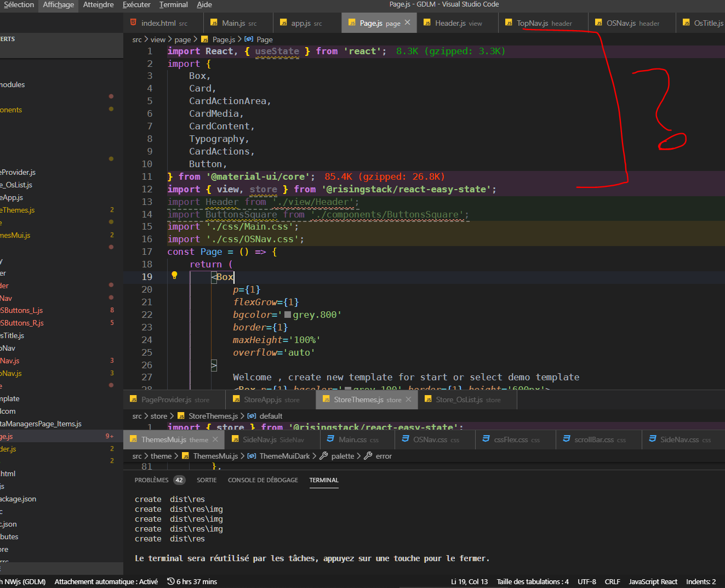Switch to the cssFlex.css tab

(x=516, y=439)
